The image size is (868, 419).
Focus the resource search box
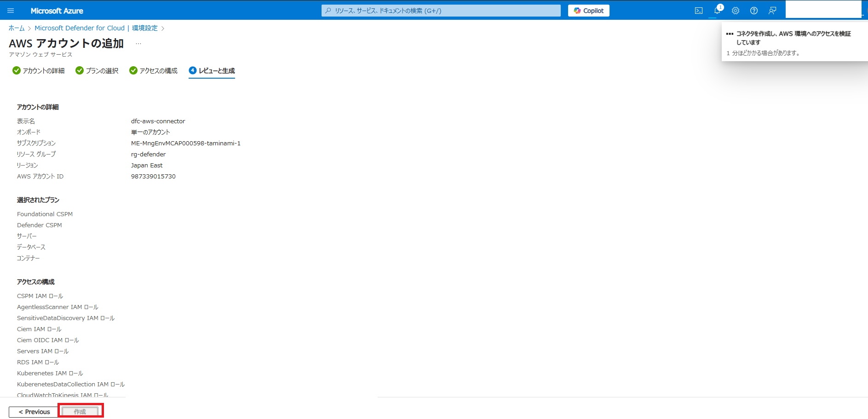(x=441, y=11)
